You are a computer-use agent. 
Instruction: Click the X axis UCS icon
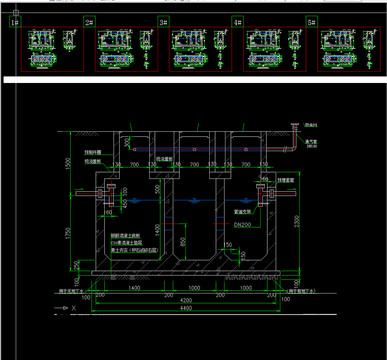tap(65, 308)
